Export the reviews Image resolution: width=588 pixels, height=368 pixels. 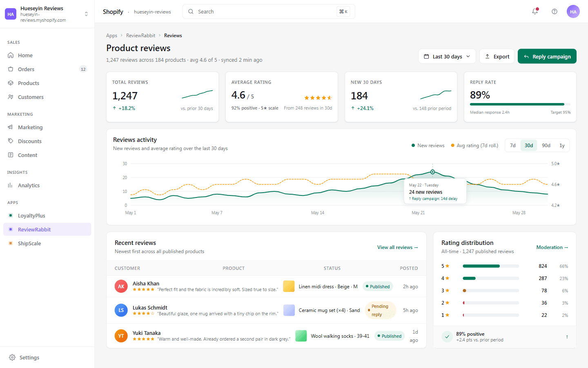pyautogui.click(x=497, y=56)
